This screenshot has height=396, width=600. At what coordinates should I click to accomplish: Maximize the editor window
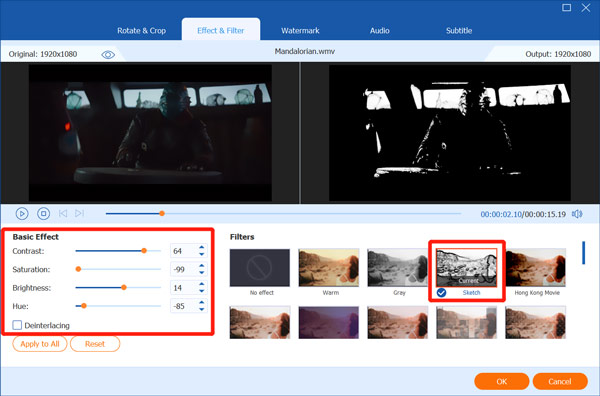(x=566, y=8)
